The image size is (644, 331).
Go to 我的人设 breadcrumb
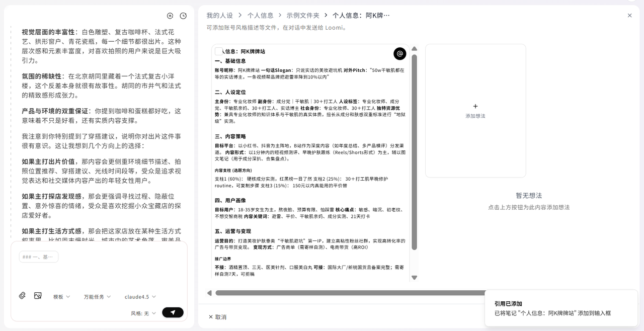(x=219, y=16)
